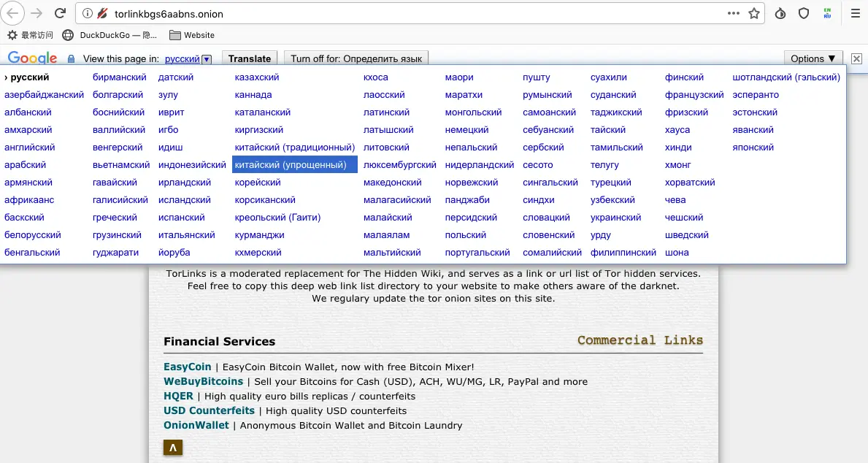This screenshot has width=868, height=463.
Task: Open the EasyCoin link
Action: pyautogui.click(x=187, y=367)
